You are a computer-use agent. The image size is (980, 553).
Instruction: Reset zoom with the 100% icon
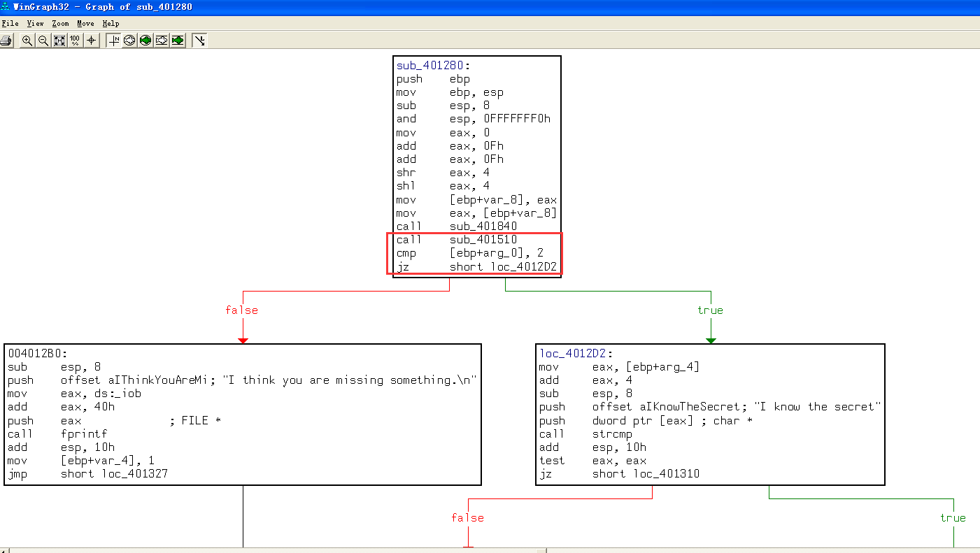coord(76,41)
